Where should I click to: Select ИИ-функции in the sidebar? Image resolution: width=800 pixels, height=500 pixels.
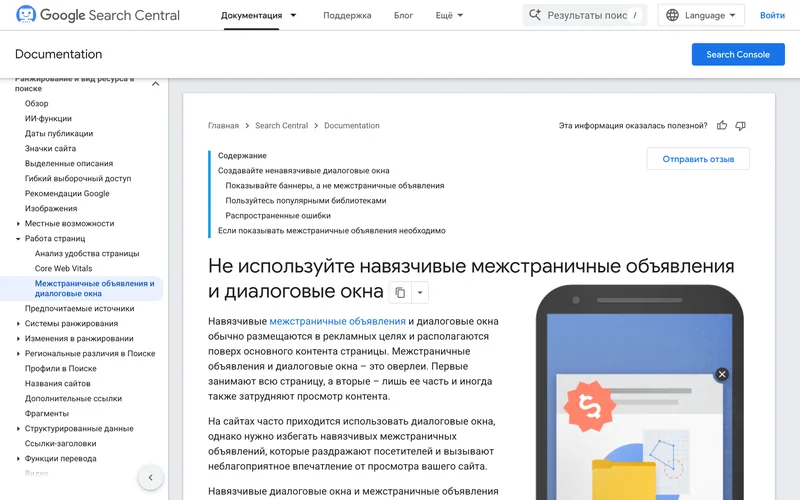pyautogui.click(x=48, y=118)
